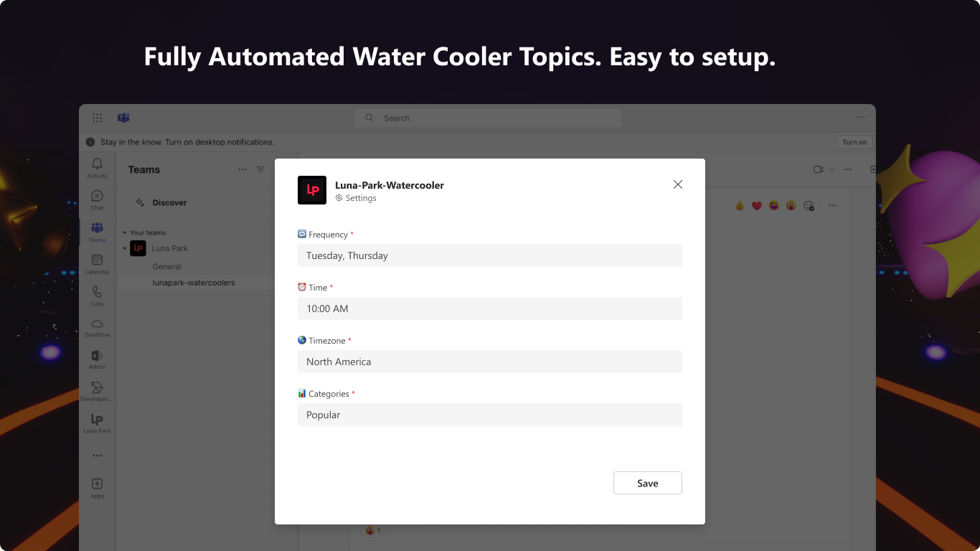Open the Timezone dropdown showing North America
Image resolution: width=980 pixels, height=551 pixels.
click(x=489, y=362)
